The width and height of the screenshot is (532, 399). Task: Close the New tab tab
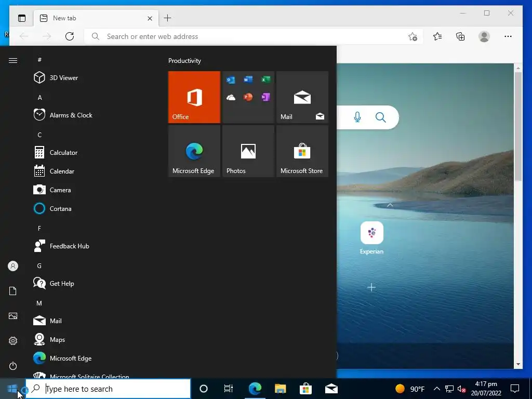pyautogui.click(x=150, y=18)
